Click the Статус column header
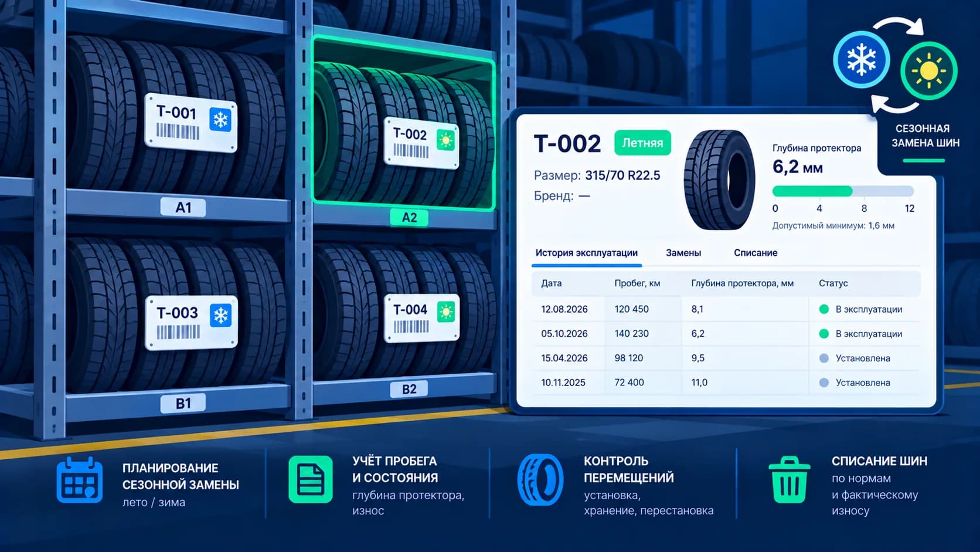 click(833, 283)
